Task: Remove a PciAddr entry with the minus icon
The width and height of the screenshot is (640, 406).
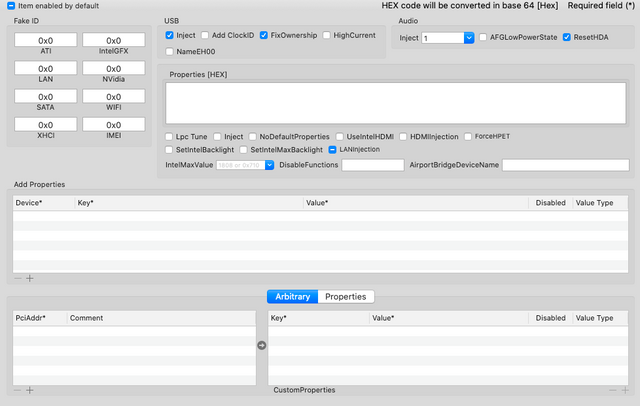Action: coord(18,390)
